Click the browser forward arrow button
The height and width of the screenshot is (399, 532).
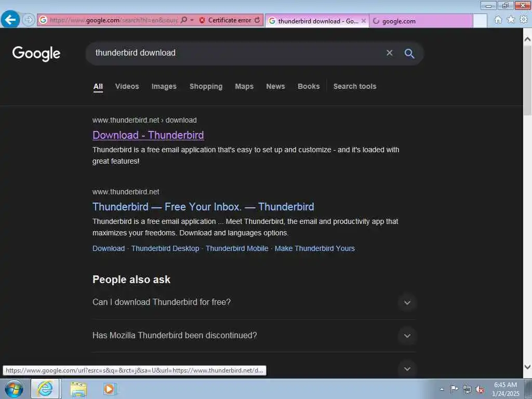29,20
